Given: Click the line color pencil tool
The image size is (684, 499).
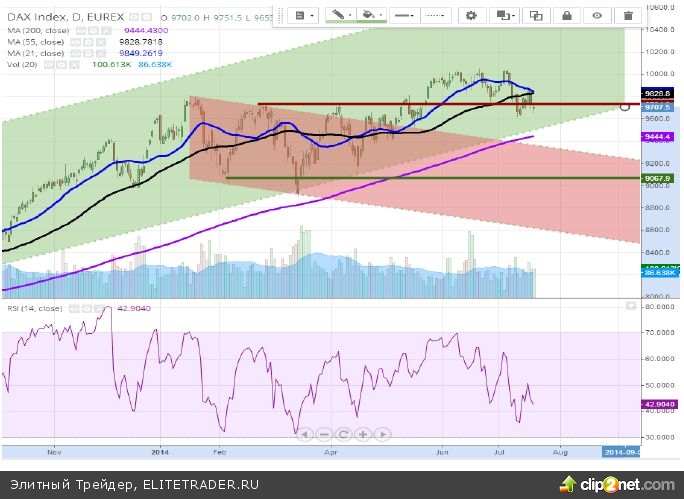Looking at the screenshot, I should tap(343, 16).
